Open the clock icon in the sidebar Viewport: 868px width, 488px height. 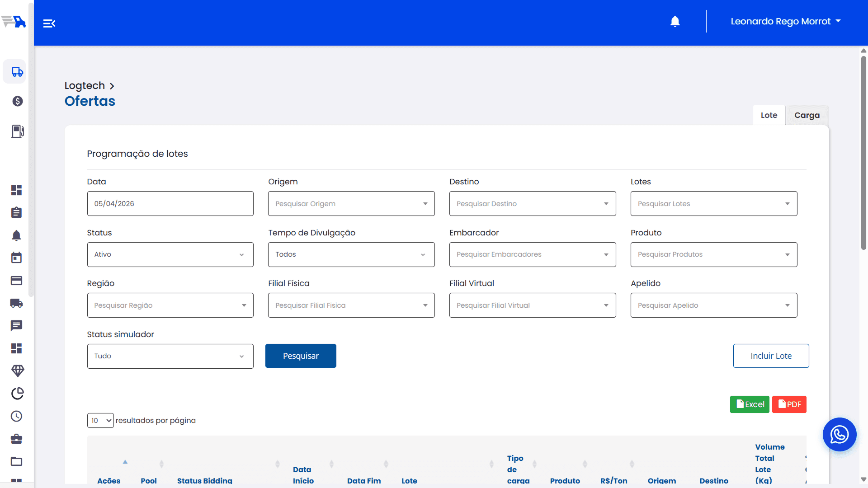coord(17,416)
